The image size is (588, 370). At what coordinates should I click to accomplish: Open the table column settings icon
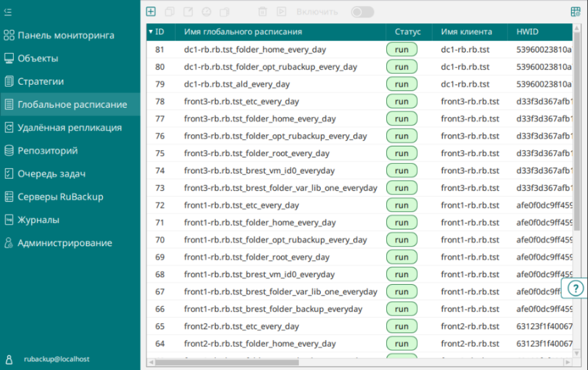tap(576, 12)
